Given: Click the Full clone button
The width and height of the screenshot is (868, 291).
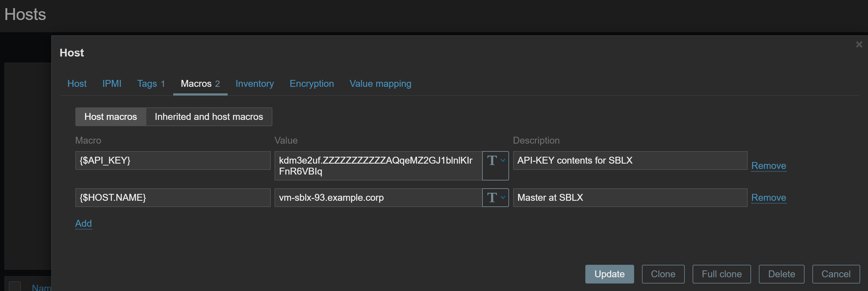Looking at the screenshot, I should 721,274.
